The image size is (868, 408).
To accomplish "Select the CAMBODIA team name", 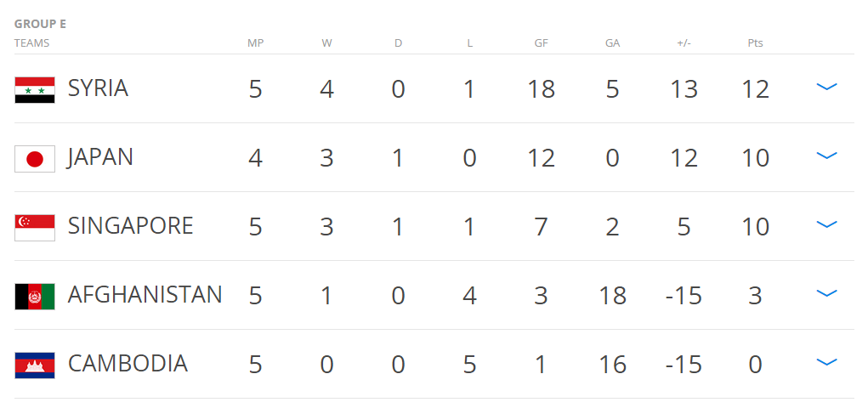I will pyautogui.click(x=128, y=364).
